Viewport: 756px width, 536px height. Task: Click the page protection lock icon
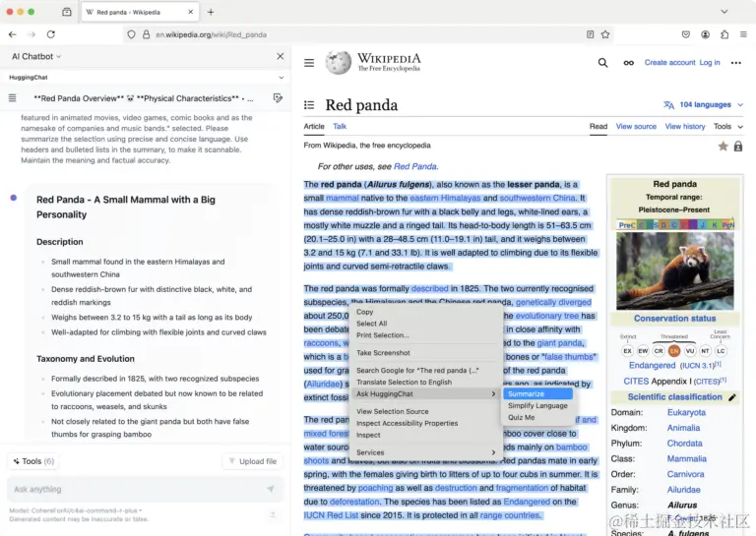coord(738,146)
